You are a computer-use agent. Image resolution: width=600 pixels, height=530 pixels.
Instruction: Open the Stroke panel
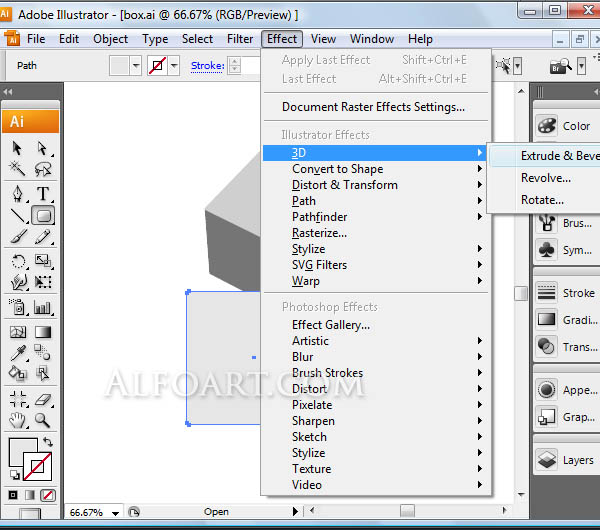click(567, 293)
